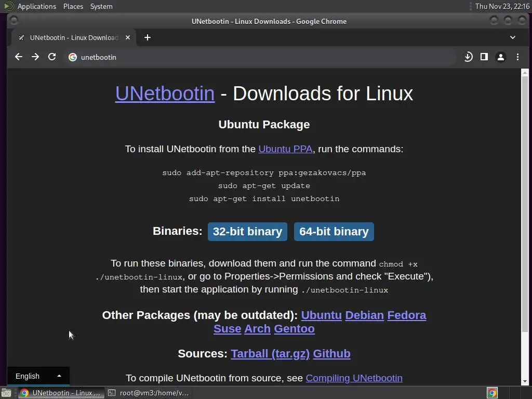The height and width of the screenshot is (399, 532).
Task: Close the UNetbootin tab
Action: click(128, 37)
